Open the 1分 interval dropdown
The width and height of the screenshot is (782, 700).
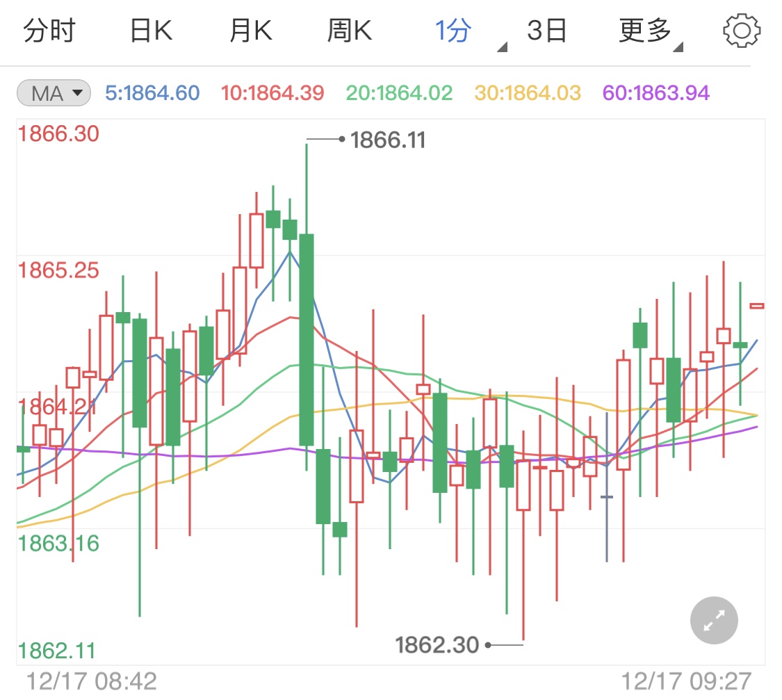tap(453, 31)
